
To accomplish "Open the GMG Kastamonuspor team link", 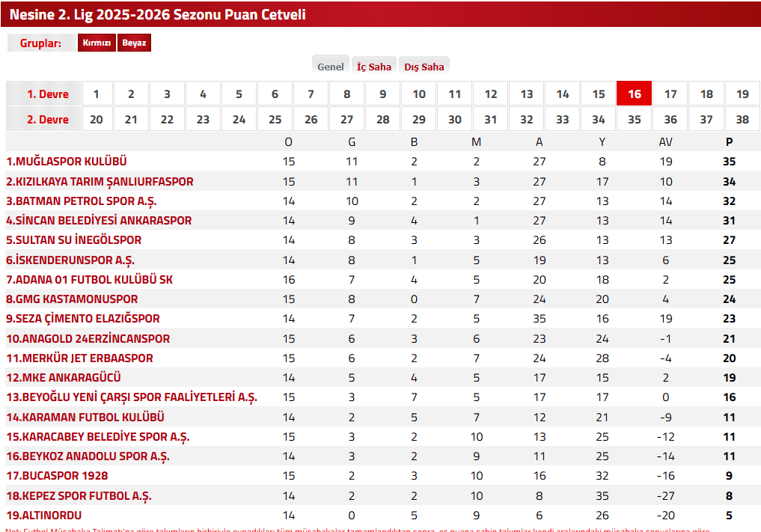I will click(72, 299).
